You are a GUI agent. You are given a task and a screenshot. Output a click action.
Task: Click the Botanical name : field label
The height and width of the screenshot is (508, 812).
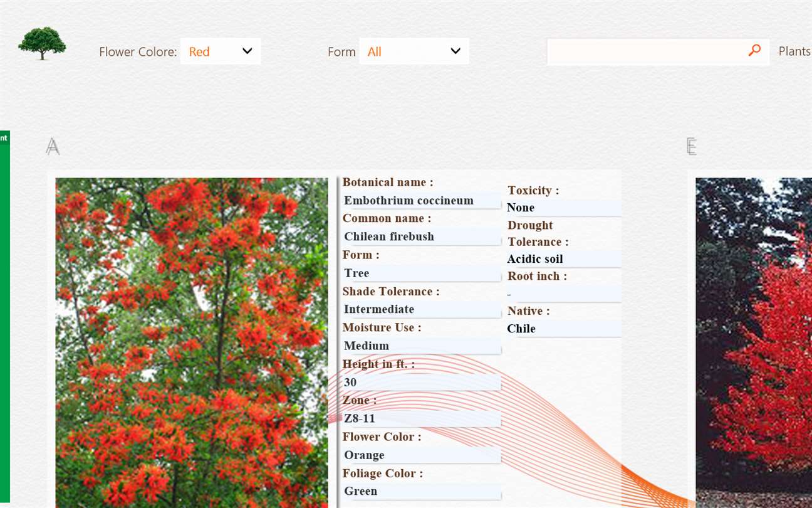(x=388, y=183)
